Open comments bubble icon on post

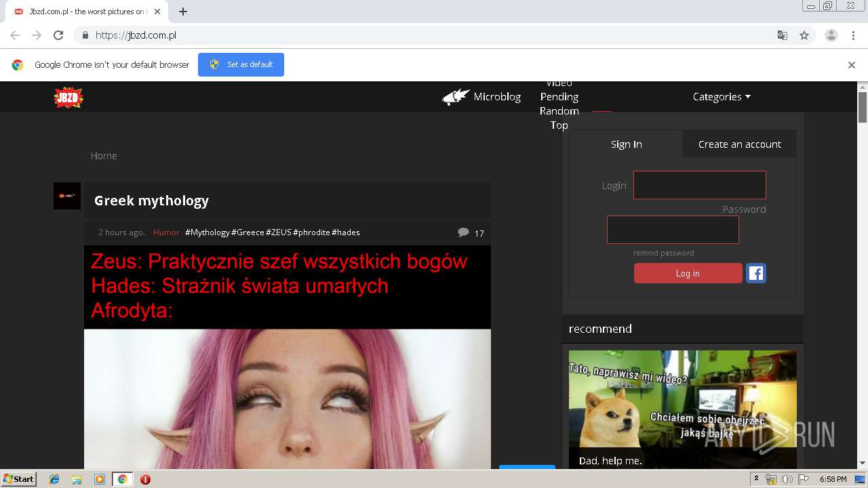coord(463,232)
